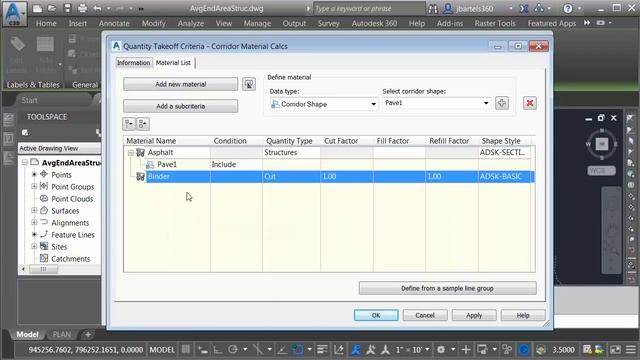Expand the Alignments tree node

click(x=34, y=222)
